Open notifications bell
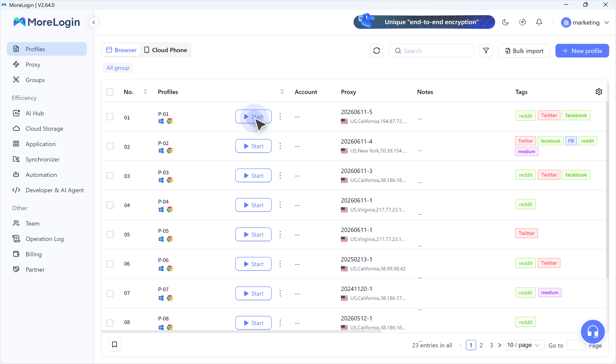The height and width of the screenshot is (364, 616). (539, 22)
